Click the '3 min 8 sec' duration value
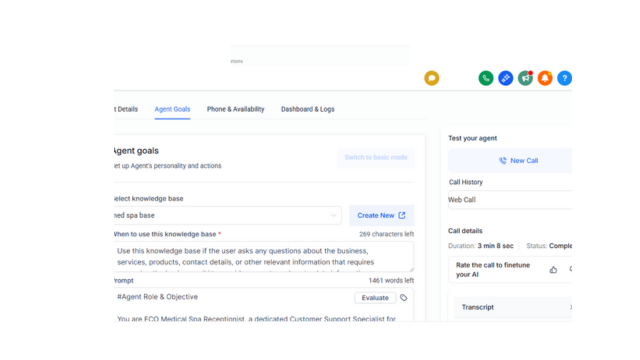 coord(496,246)
